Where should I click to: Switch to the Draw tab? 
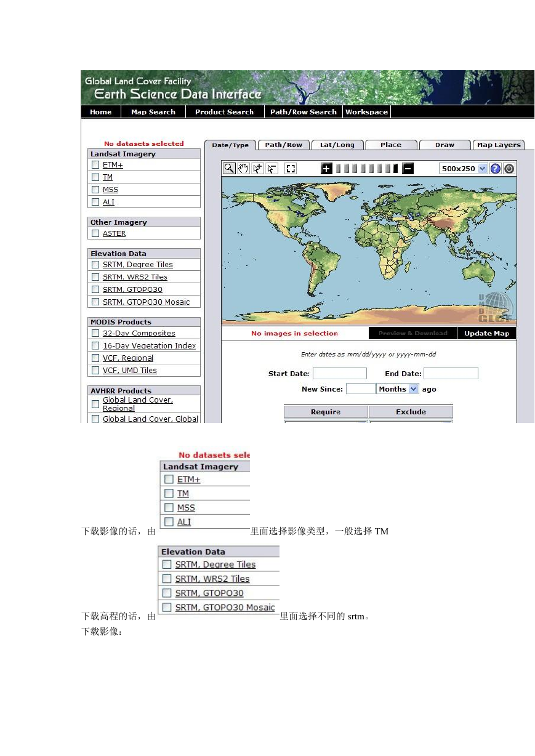point(444,145)
